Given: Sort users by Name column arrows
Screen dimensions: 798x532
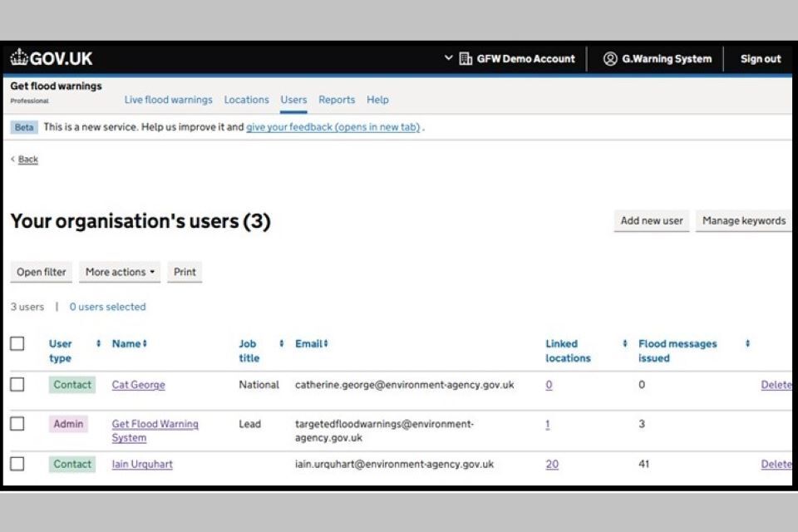Looking at the screenshot, I should pyautogui.click(x=145, y=344).
